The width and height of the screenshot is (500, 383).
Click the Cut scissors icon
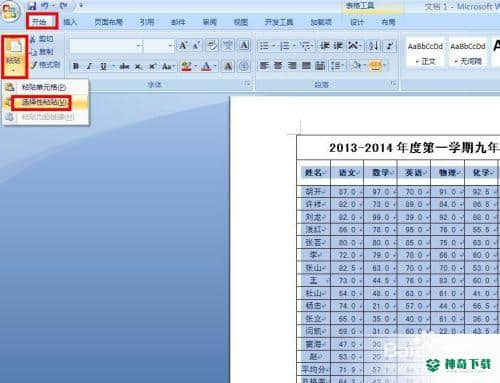[33, 39]
